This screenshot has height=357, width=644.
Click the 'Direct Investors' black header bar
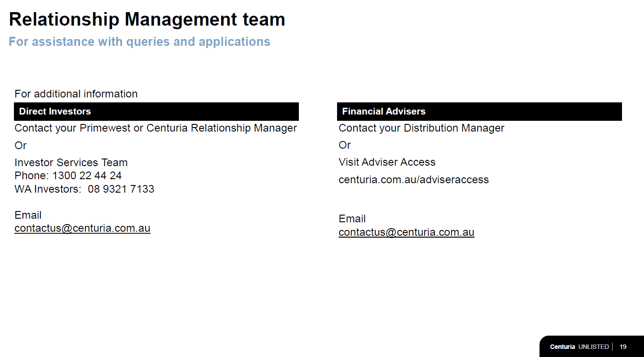(156, 111)
